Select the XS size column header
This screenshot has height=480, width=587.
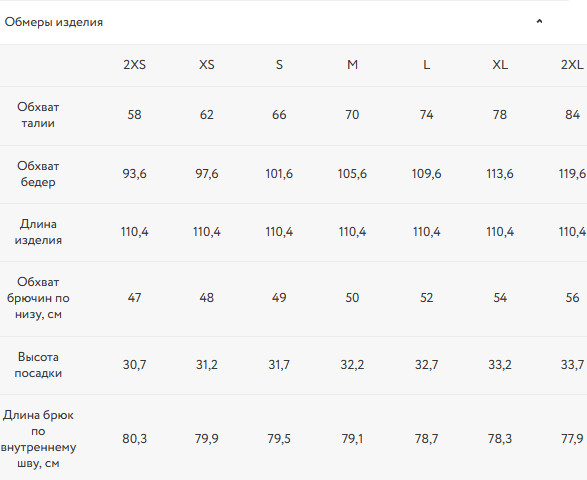(x=207, y=65)
